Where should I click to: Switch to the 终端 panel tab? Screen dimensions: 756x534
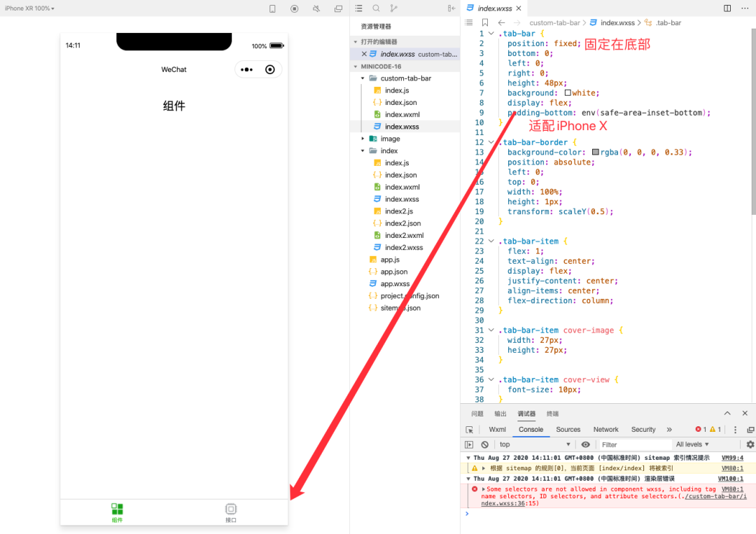coord(552,414)
